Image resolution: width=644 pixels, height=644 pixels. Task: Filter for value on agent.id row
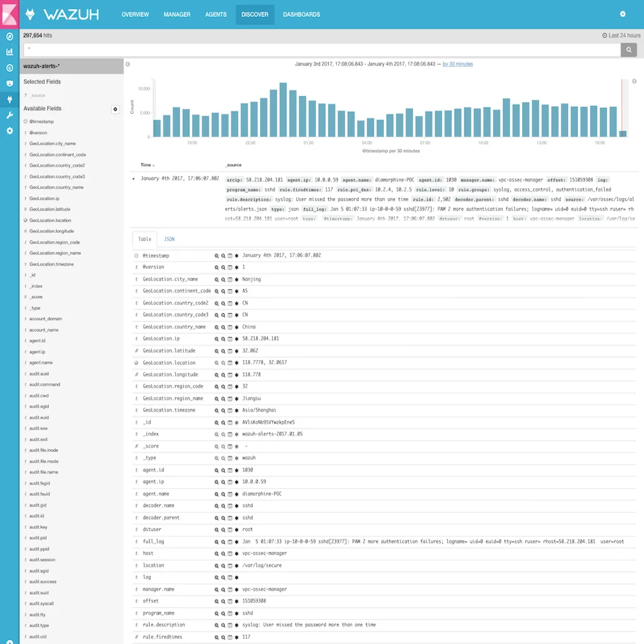[x=216, y=470]
